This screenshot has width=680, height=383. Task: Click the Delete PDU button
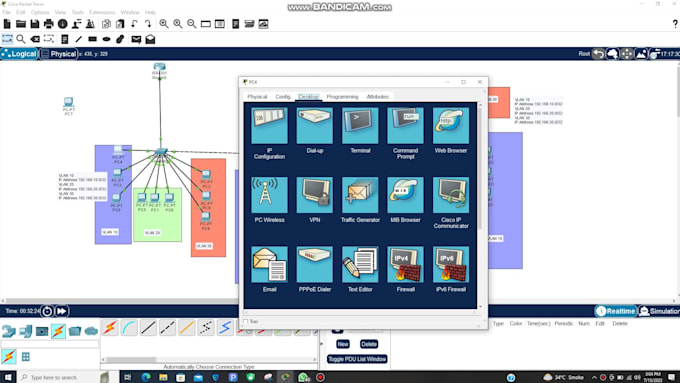tap(369, 344)
